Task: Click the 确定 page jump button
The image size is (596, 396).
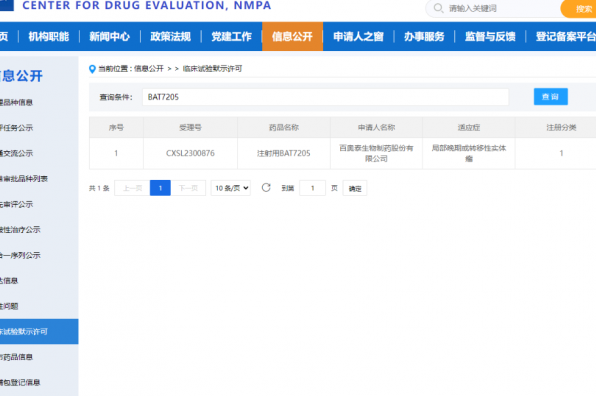Action: (x=355, y=188)
